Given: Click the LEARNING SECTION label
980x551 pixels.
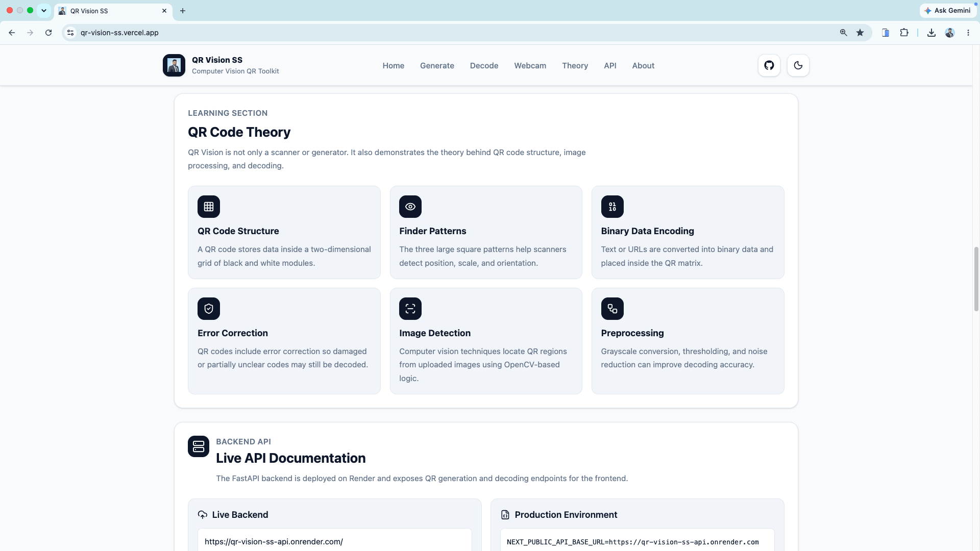Looking at the screenshot, I should click(228, 113).
